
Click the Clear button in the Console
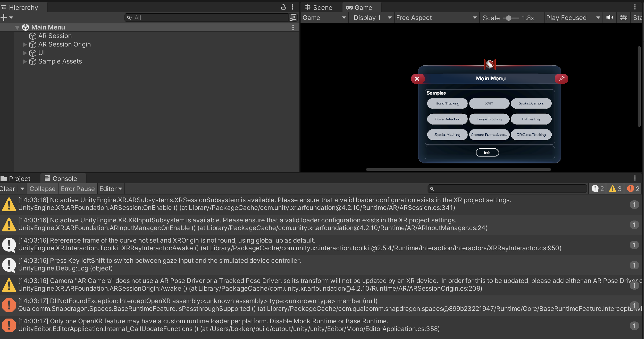point(7,189)
